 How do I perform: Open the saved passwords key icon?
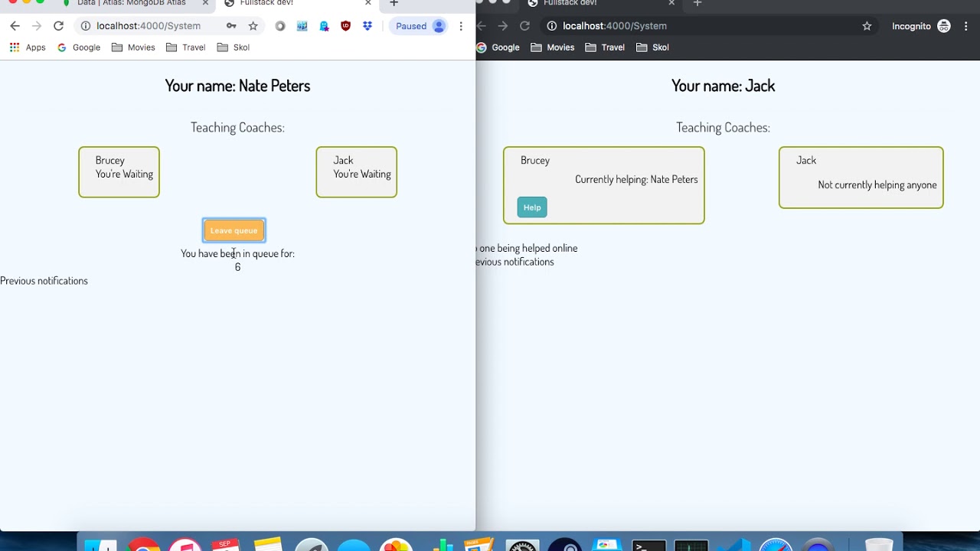point(231,26)
